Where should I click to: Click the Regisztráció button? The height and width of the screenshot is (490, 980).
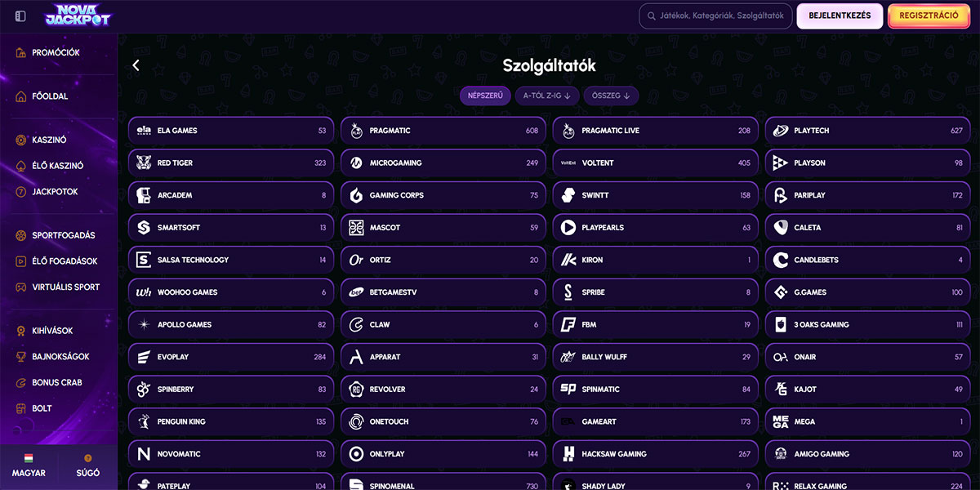[929, 16]
